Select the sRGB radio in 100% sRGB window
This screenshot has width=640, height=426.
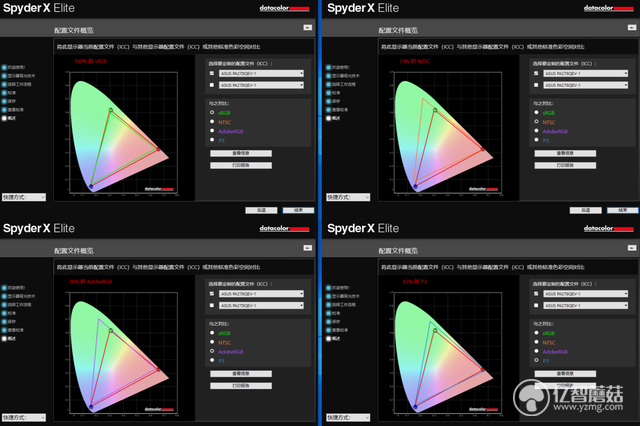pos(212,112)
